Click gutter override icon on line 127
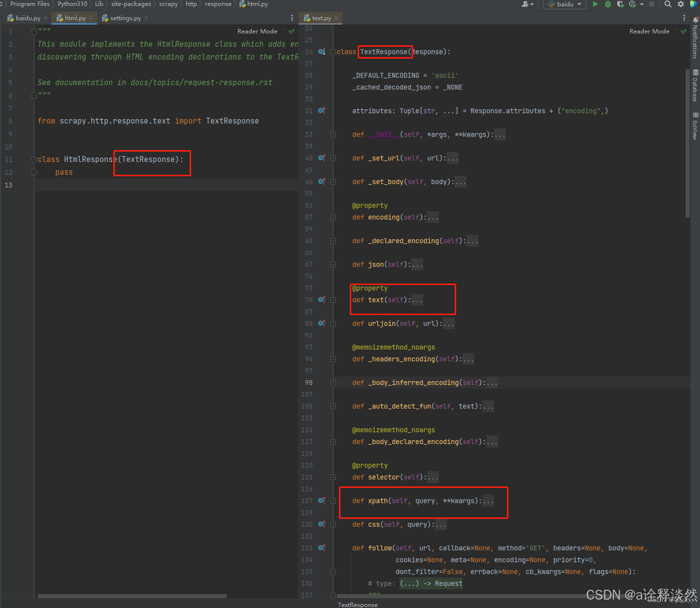Screen dimensions: 700x608 click(x=322, y=501)
